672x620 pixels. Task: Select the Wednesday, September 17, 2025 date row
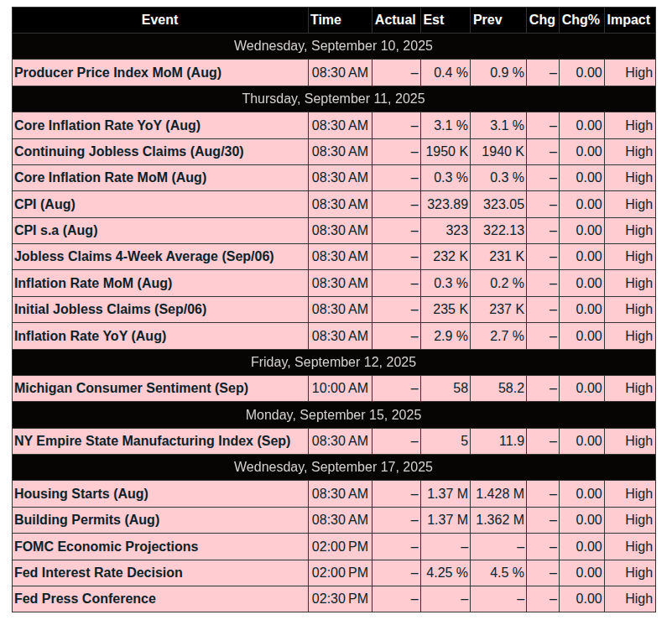coord(333,466)
